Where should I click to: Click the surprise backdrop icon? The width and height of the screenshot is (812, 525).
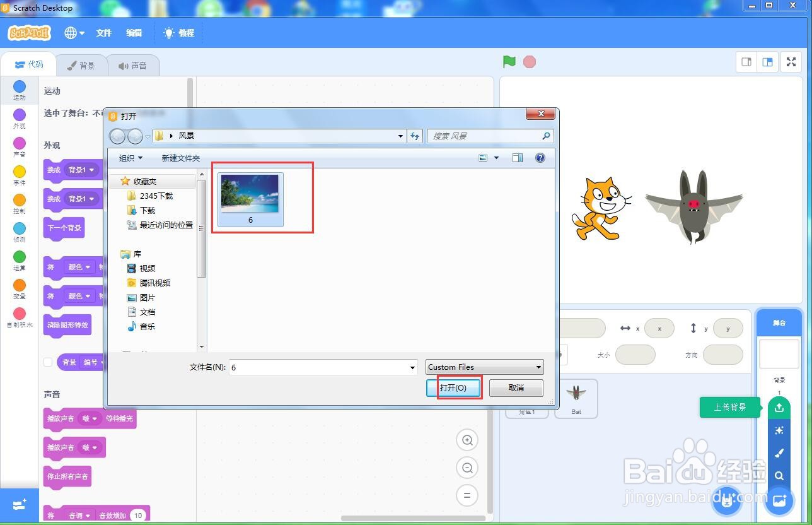pos(779,430)
